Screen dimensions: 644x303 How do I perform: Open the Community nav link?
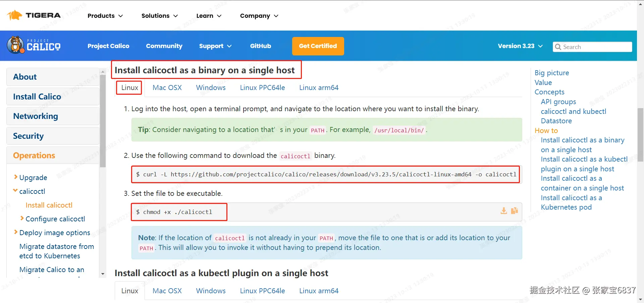[164, 46]
